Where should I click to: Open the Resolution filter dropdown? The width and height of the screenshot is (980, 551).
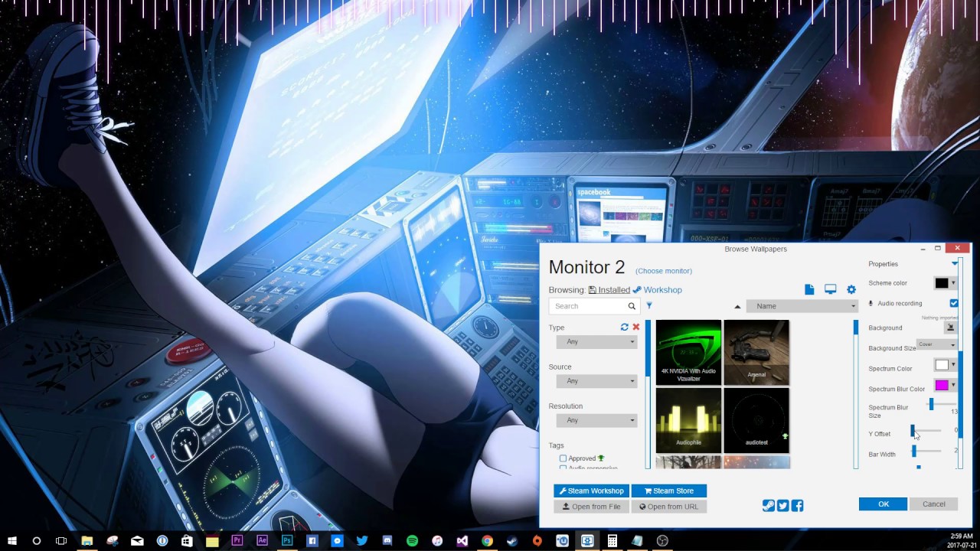click(596, 420)
